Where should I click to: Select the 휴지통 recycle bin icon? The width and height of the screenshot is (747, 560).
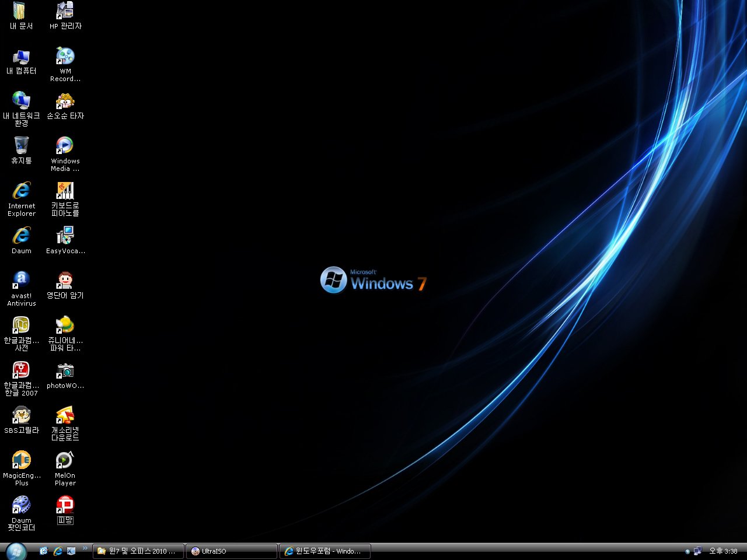point(21,150)
